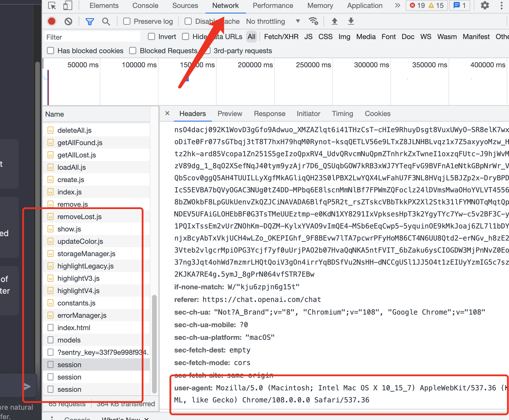Tick Has blocked cookies checkbox
The height and width of the screenshot is (420, 509).
[51, 51]
